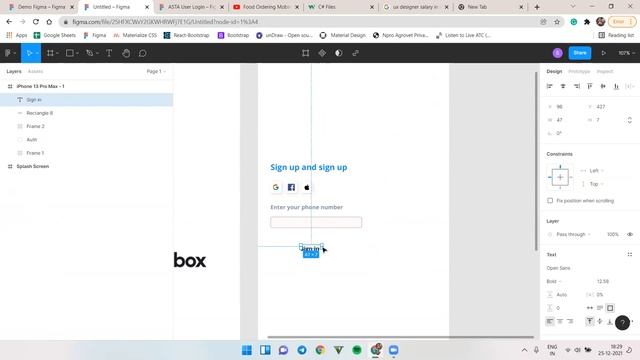Open the Prototype tab

pyautogui.click(x=579, y=71)
